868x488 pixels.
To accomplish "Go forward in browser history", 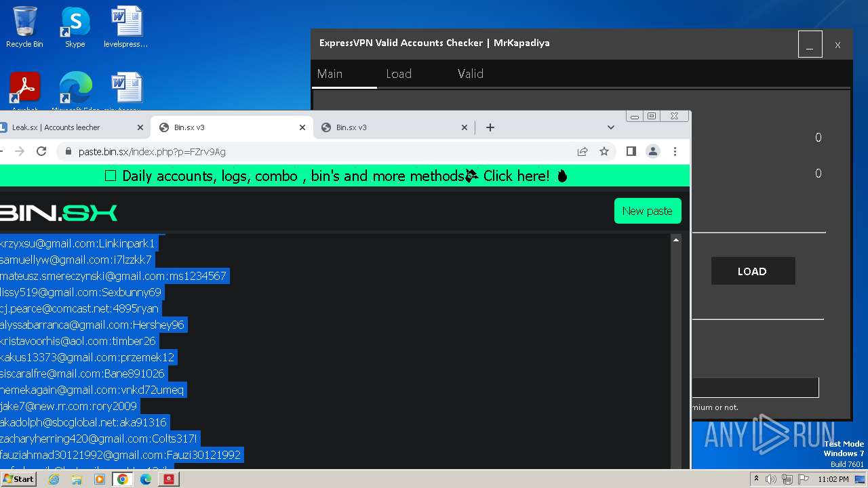I will click(19, 152).
